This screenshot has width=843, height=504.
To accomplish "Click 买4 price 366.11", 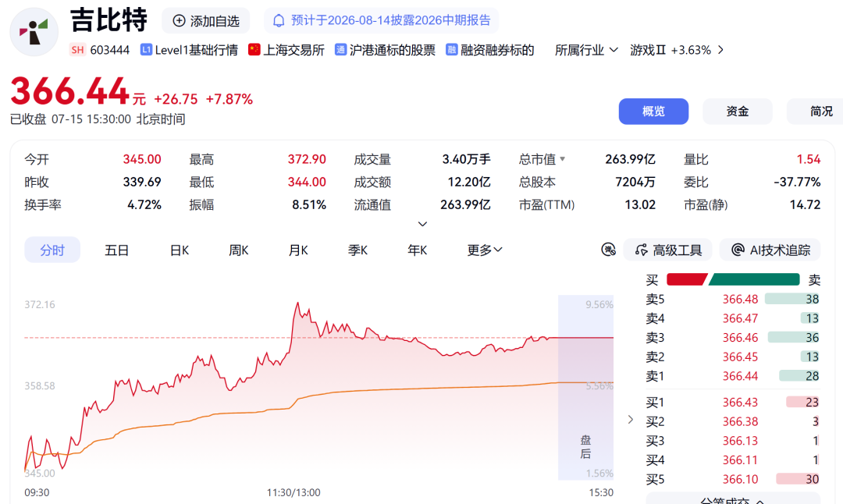I will [x=740, y=460].
